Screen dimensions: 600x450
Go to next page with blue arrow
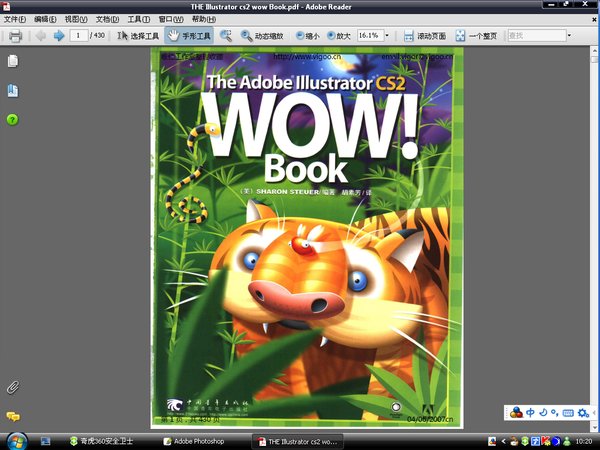pos(59,36)
